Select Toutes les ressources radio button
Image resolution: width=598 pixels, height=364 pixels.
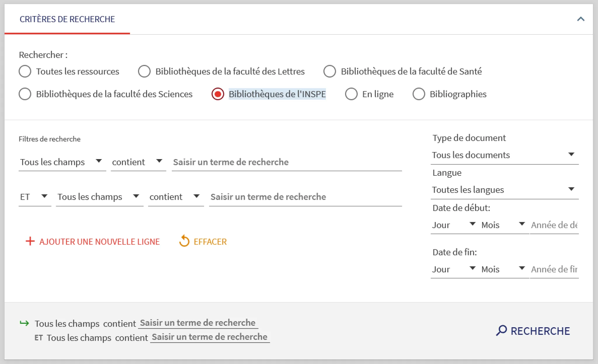[x=25, y=71]
